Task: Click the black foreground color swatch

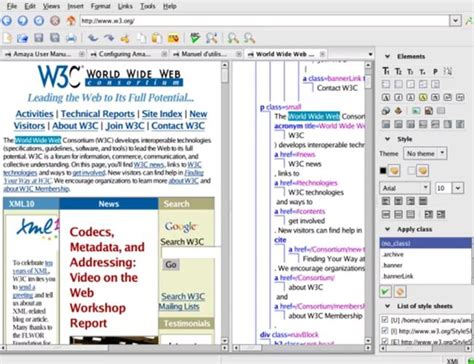Action: pos(383,171)
